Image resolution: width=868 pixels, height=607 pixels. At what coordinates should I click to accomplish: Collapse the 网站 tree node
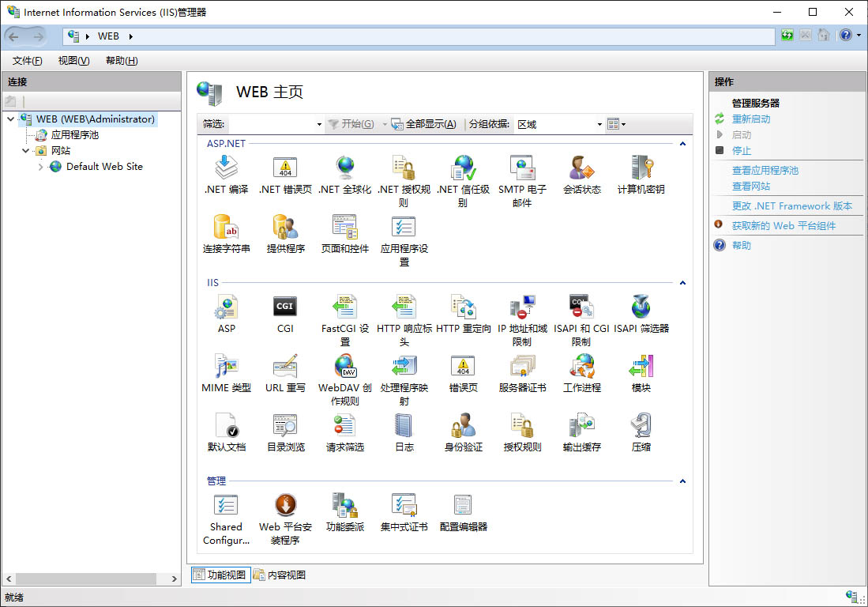25,151
